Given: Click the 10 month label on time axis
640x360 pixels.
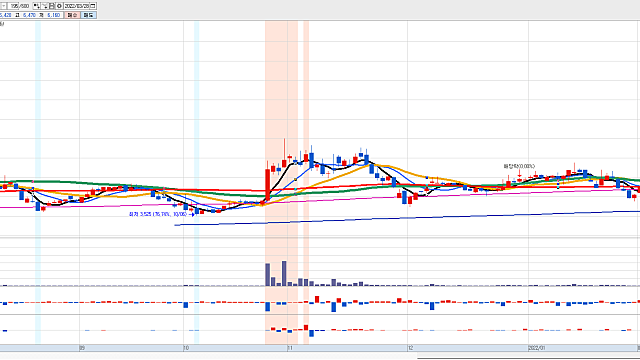Looking at the screenshot, I should (x=186, y=348).
